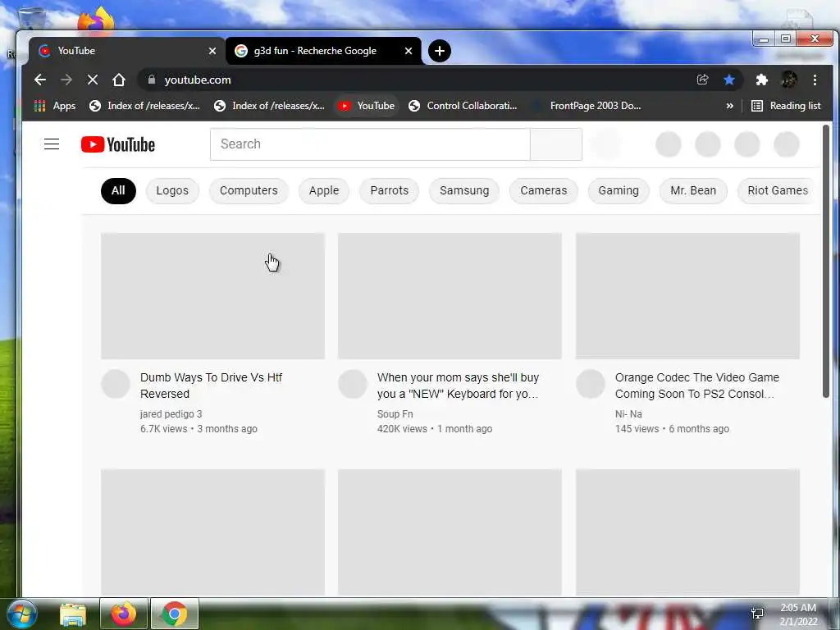Visit the Soup Fn channel
This screenshot has width=840, height=630.
tap(395, 414)
